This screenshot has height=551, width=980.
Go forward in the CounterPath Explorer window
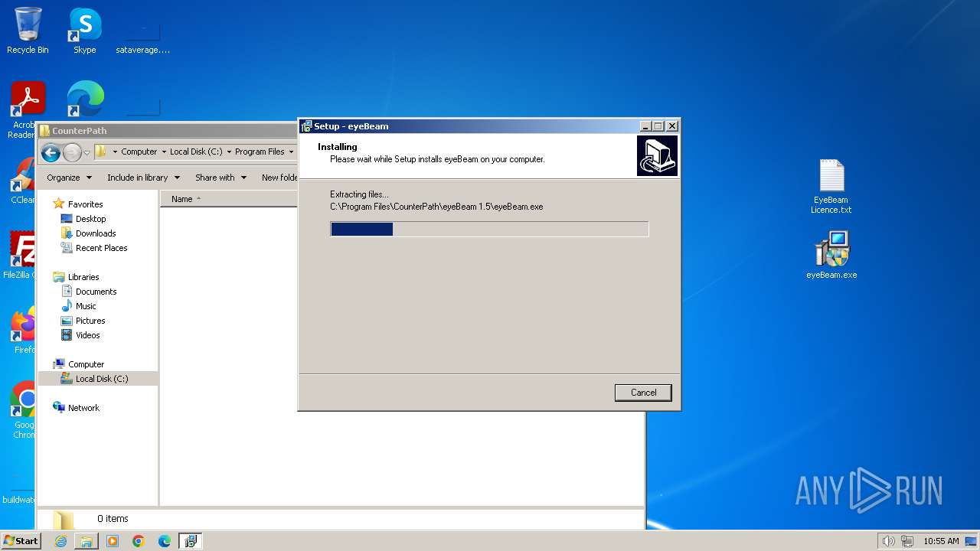click(x=72, y=152)
